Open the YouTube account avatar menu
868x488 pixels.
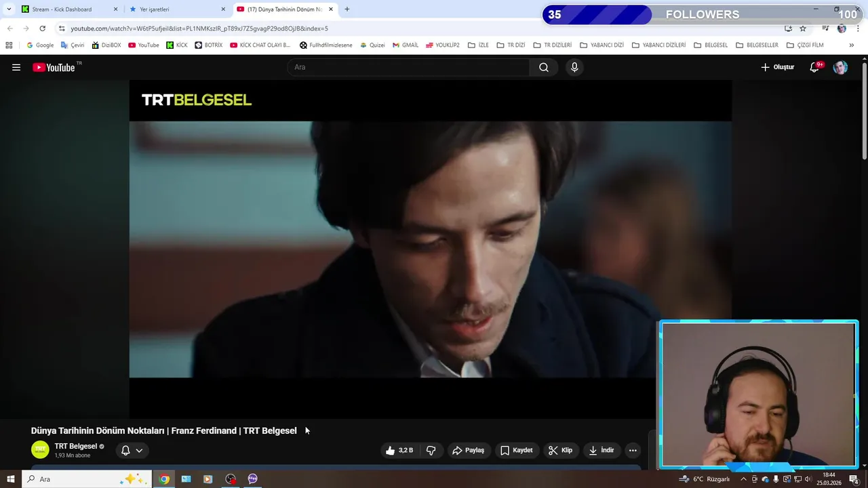pyautogui.click(x=840, y=67)
